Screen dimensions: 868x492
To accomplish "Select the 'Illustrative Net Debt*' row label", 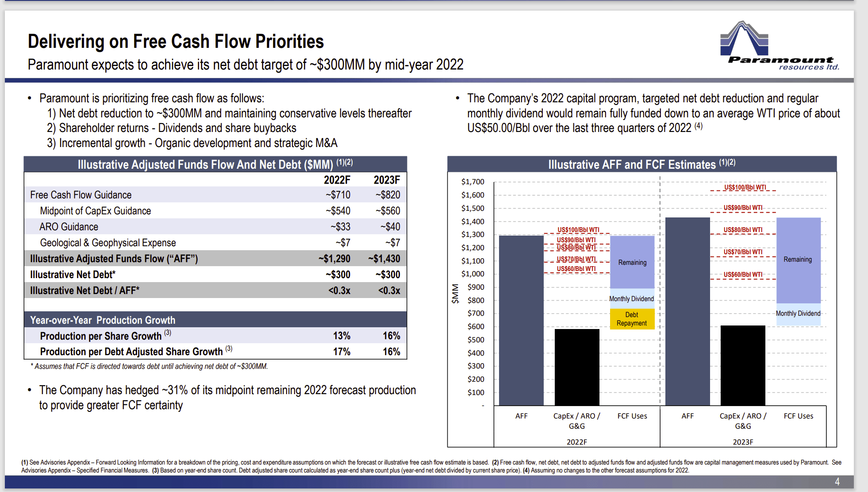I will [x=73, y=275].
